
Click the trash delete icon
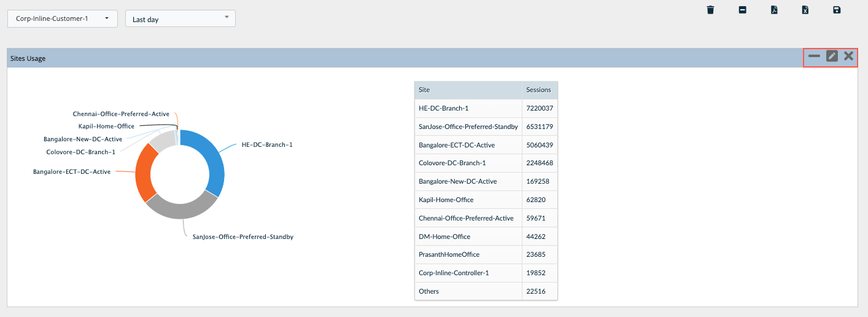pyautogui.click(x=710, y=10)
